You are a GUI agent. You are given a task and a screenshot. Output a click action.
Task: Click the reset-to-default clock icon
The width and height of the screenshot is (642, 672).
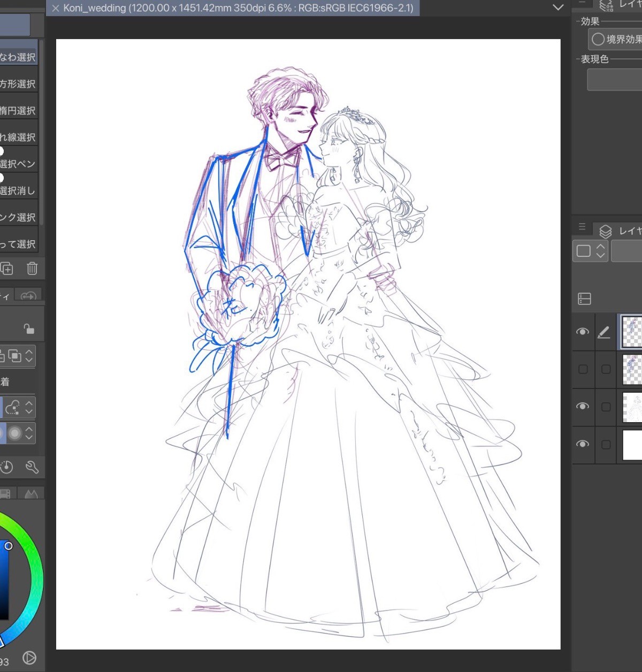[x=6, y=468]
